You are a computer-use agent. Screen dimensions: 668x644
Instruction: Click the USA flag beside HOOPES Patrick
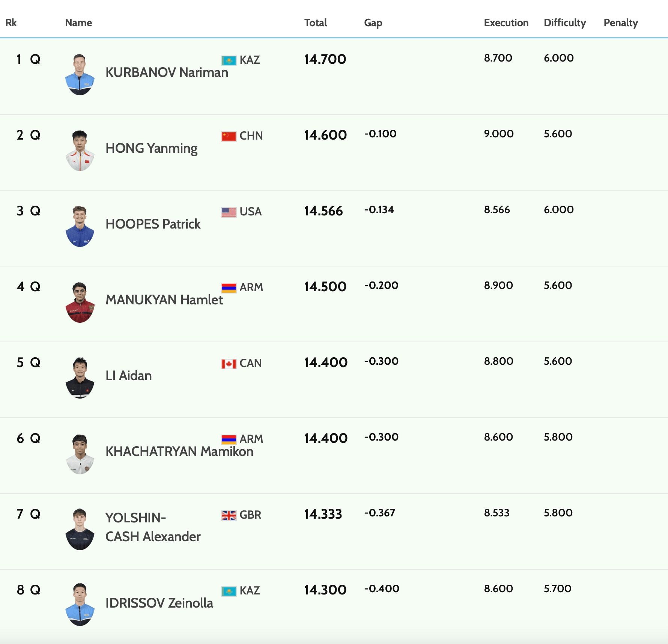click(x=229, y=212)
